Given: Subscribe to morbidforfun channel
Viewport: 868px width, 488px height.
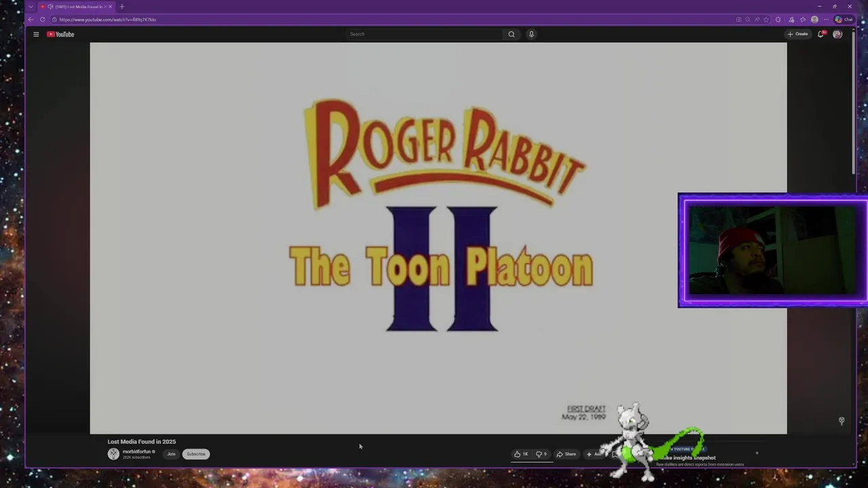Looking at the screenshot, I should pyautogui.click(x=196, y=454).
